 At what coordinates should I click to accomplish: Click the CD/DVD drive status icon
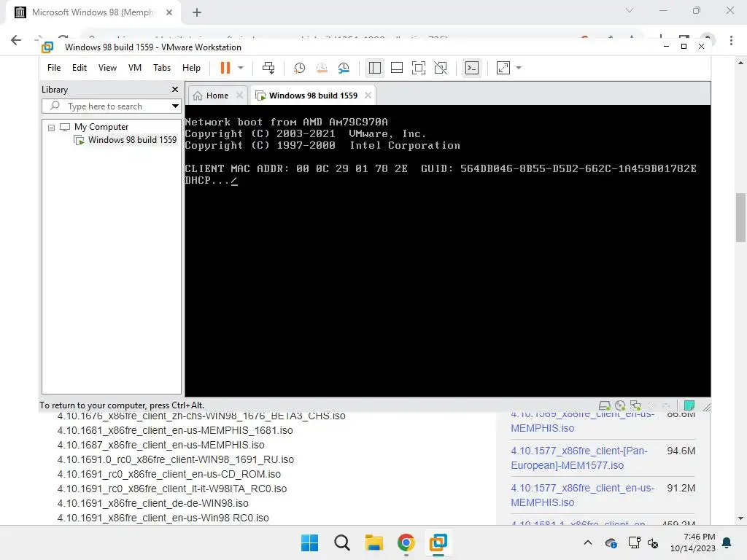tap(620, 405)
